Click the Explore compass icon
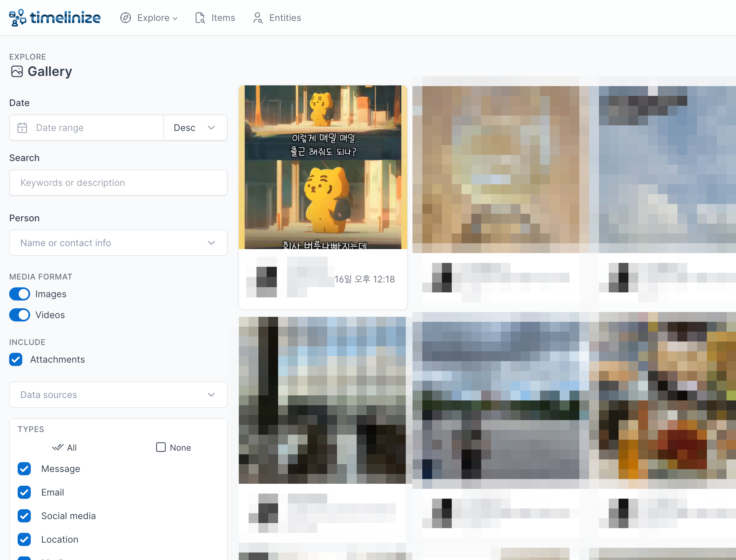Viewport: 736px width, 560px height. point(125,18)
